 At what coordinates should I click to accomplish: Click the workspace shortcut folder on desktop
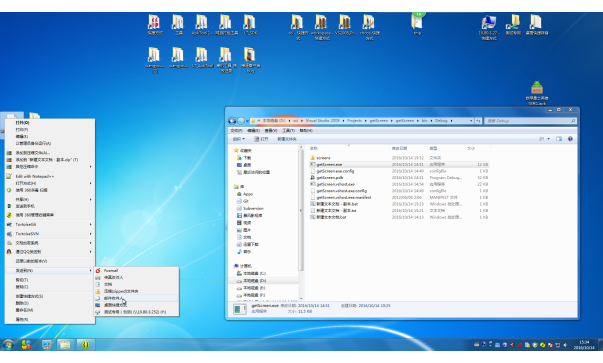(321, 27)
